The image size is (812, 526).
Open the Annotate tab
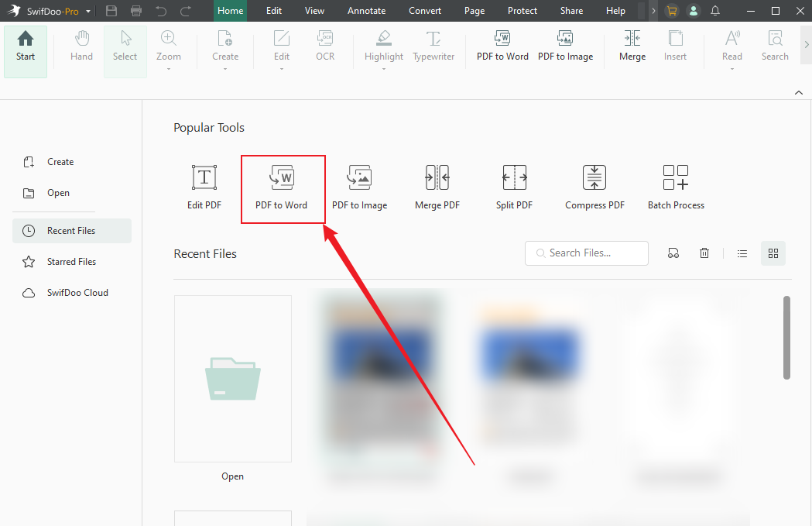pos(366,11)
